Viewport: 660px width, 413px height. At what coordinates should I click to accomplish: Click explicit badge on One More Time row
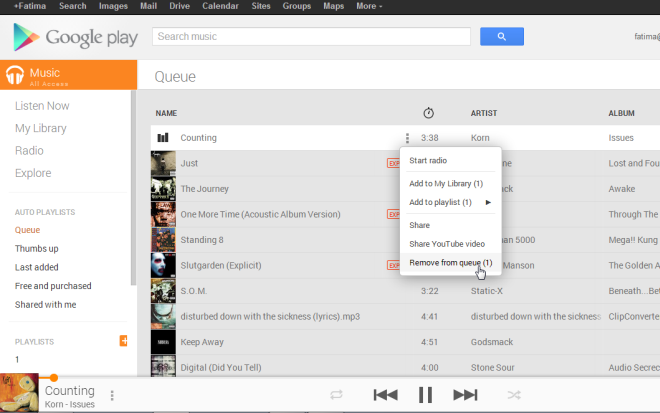[x=393, y=214]
